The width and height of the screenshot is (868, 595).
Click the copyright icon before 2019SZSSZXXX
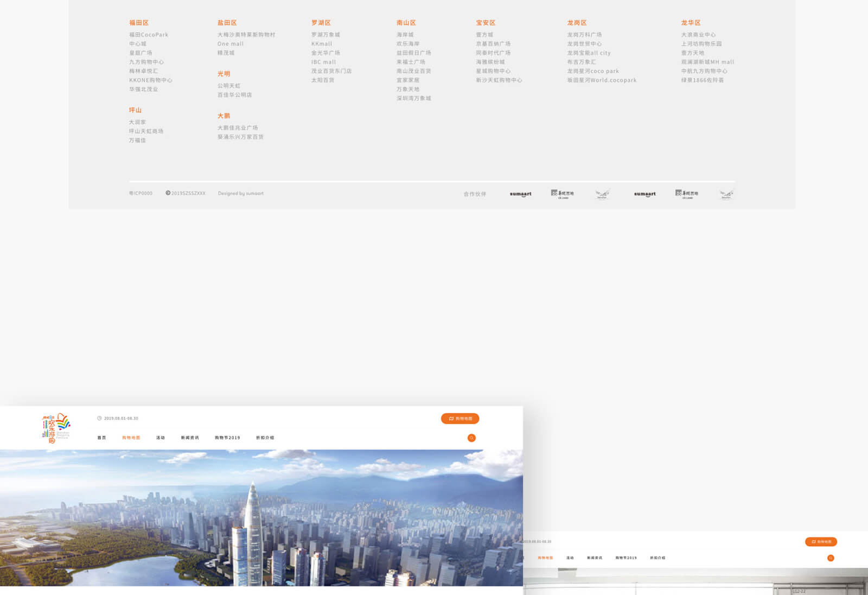[168, 193]
